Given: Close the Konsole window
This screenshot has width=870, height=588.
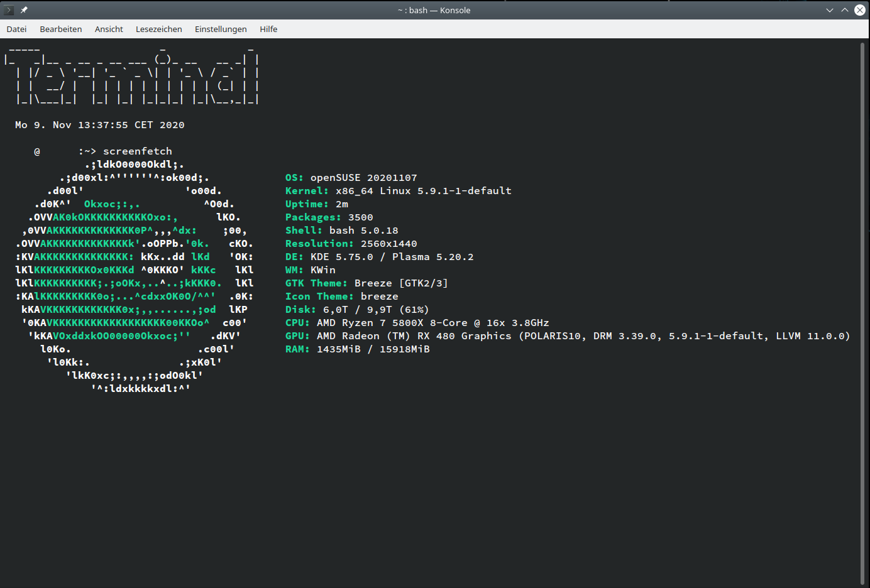Looking at the screenshot, I should coord(860,10).
